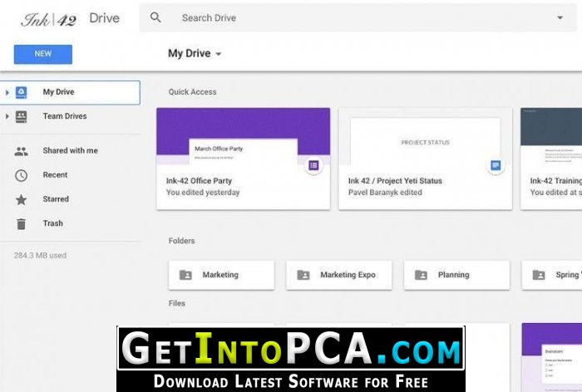
Task: Open Ink-42 Office Party file title
Action: click(x=199, y=180)
